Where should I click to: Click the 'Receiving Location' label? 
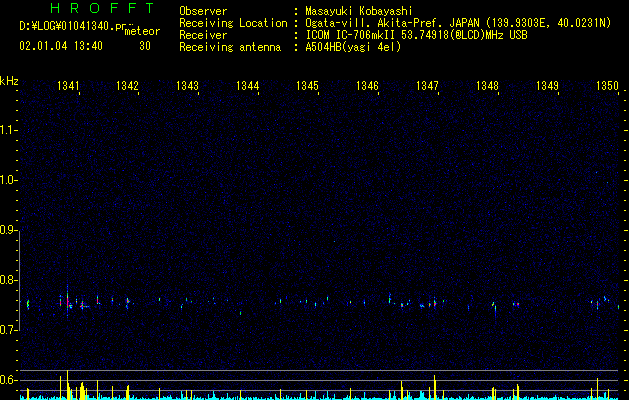(x=233, y=23)
